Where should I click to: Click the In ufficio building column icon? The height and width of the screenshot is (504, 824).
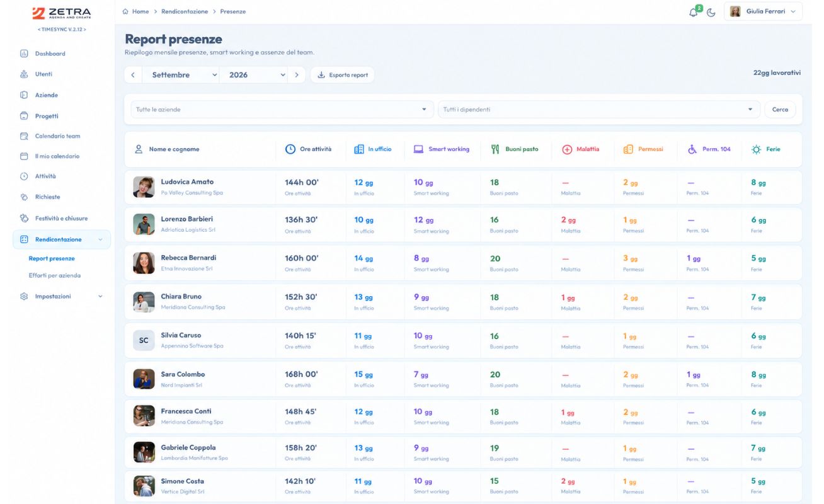click(x=359, y=149)
